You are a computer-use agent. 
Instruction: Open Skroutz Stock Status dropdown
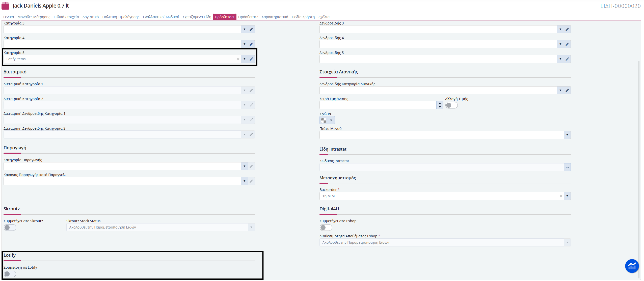(x=251, y=227)
